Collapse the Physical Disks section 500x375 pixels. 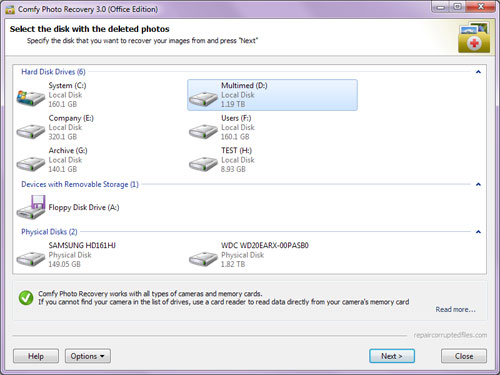[478, 232]
